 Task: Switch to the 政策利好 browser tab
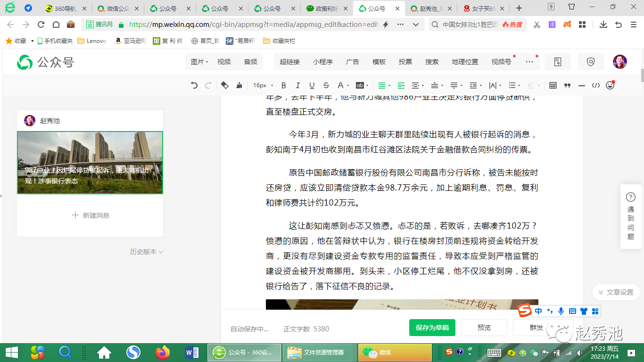(325, 8)
